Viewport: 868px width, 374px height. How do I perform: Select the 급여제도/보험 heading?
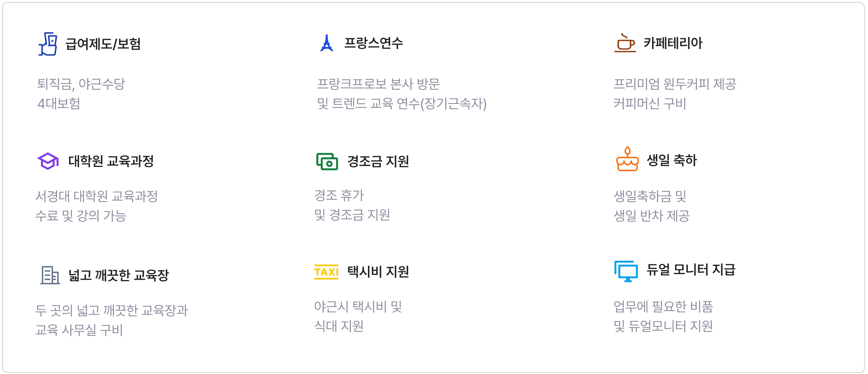click(x=103, y=44)
